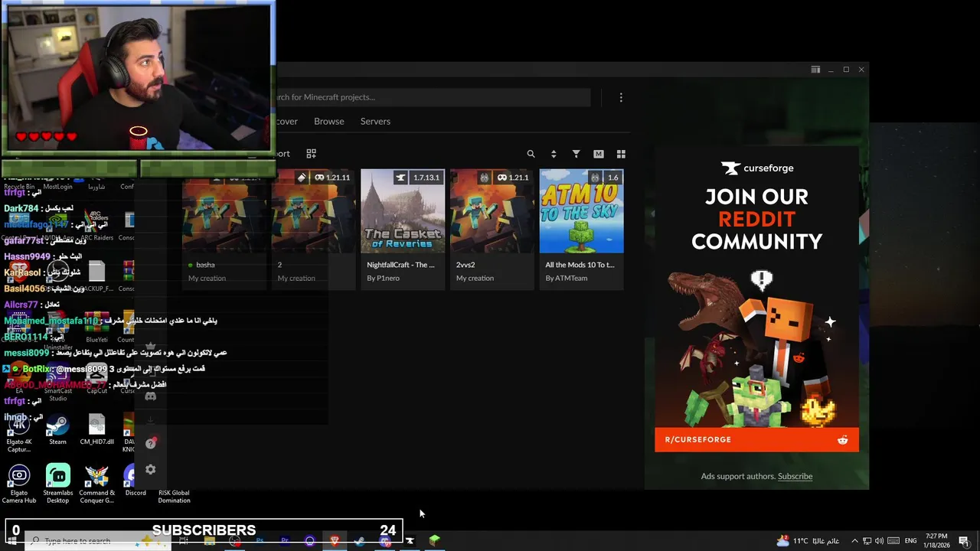980x551 pixels.
Task: Open the Streamlabs Desktop shortcut
Action: coord(57,484)
